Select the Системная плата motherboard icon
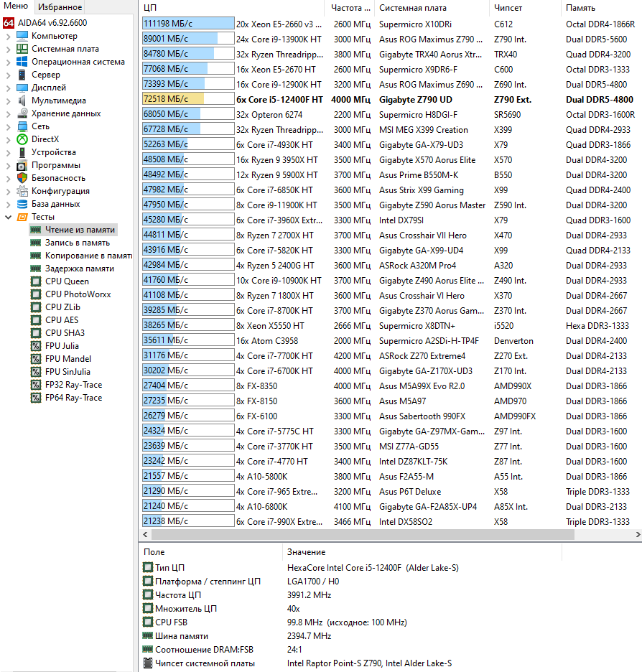The height and width of the screenshot is (672, 642). (22, 48)
